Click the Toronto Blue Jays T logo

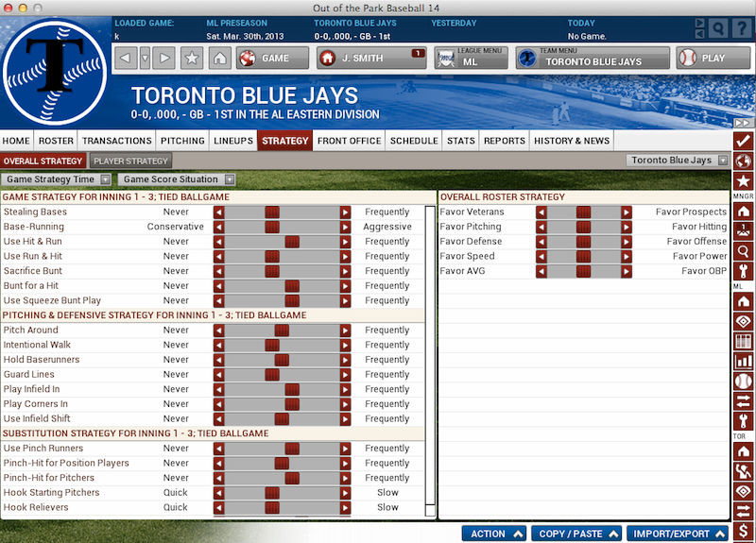[55, 72]
